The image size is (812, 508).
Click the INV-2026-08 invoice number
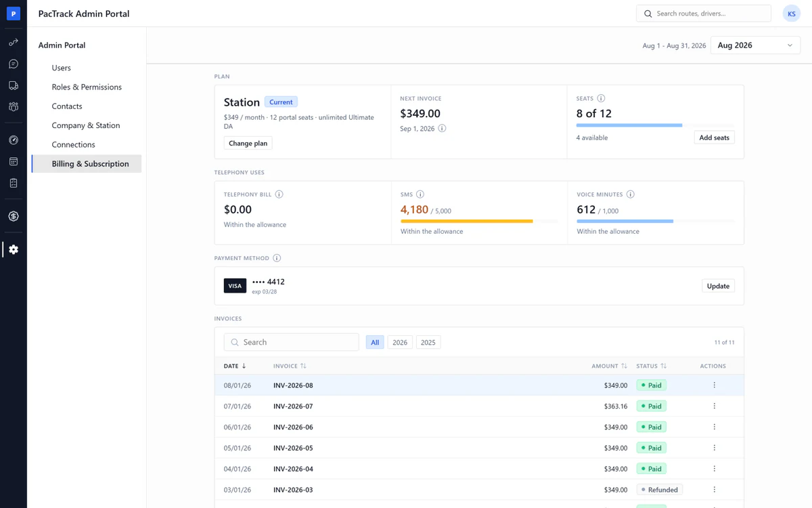(293, 385)
